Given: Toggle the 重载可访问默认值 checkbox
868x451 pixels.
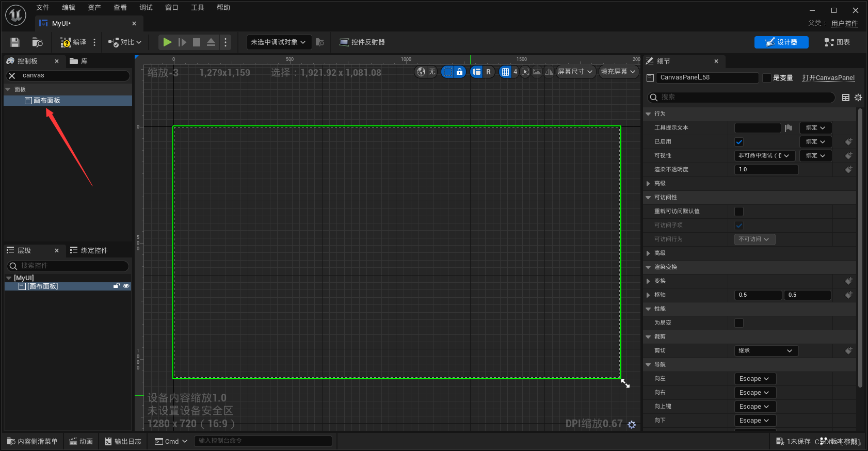Looking at the screenshot, I should (x=739, y=212).
